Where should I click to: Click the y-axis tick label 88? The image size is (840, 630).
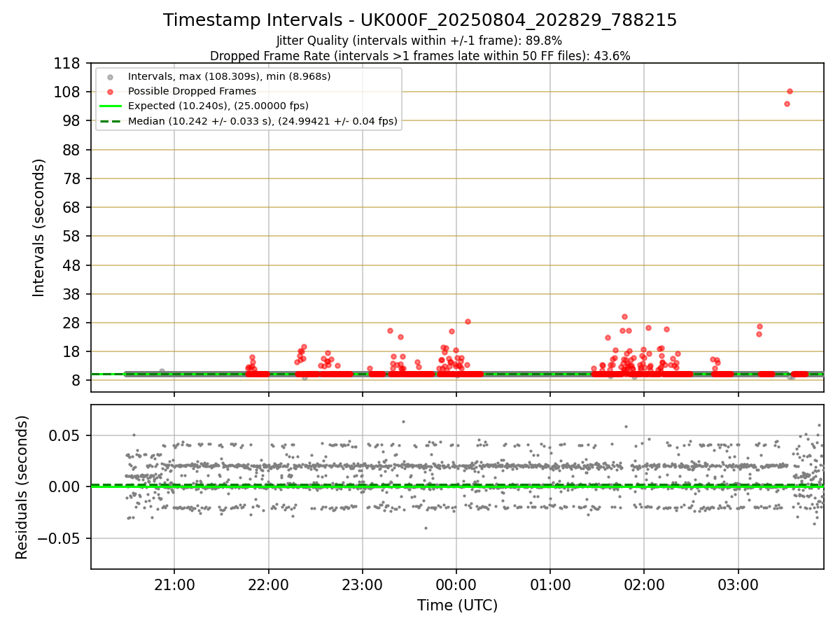(72, 150)
